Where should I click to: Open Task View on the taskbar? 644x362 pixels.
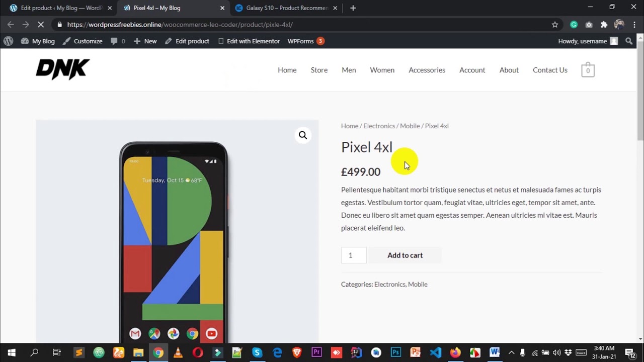[57, 352]
